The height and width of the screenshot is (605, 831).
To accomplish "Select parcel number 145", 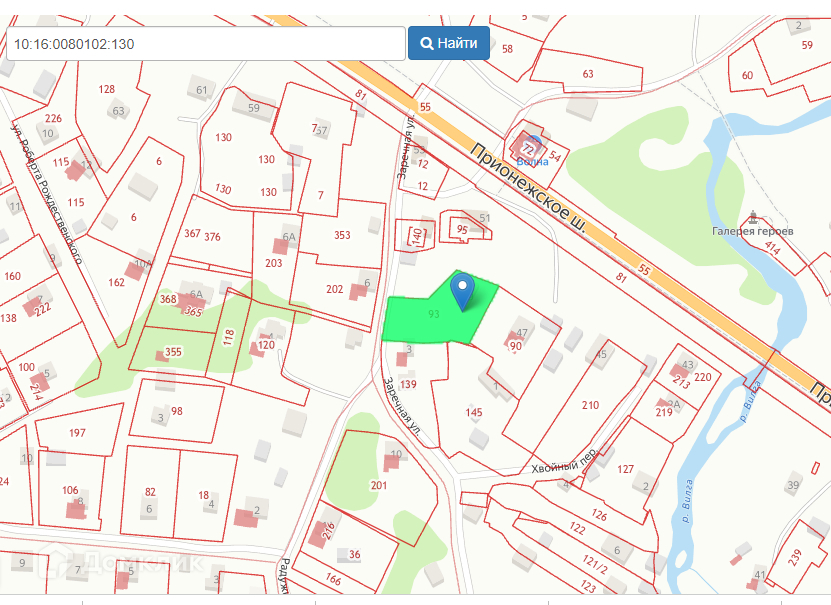I will [474, 412].
